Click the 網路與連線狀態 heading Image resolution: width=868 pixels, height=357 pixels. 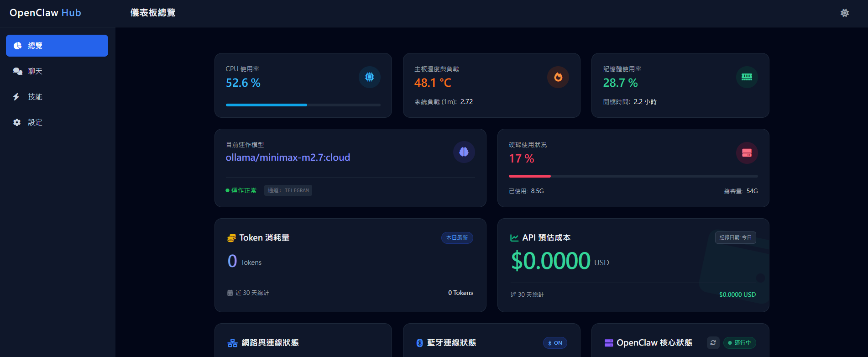270,343
